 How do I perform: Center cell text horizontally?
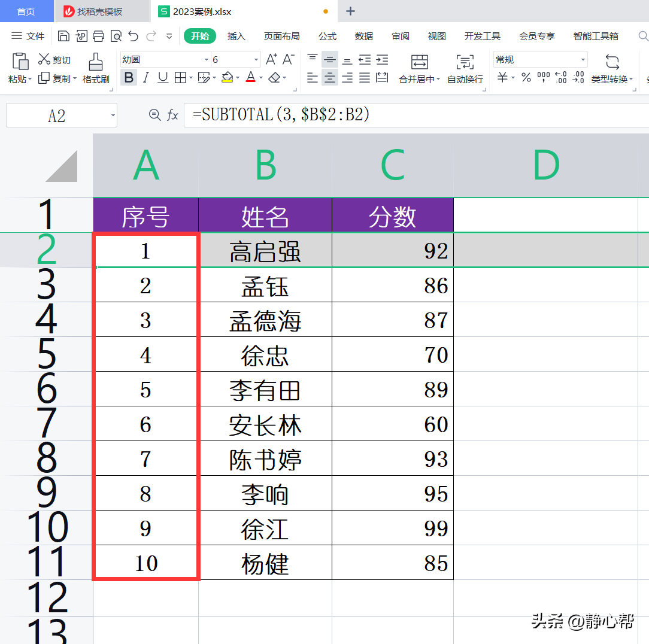(330, 77)
